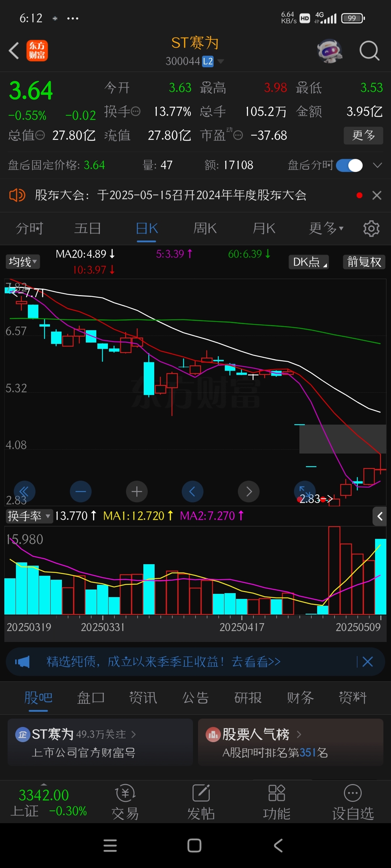Open the 股东大会 announcement notice
The image size is (391, 868).
coord(171,195)
